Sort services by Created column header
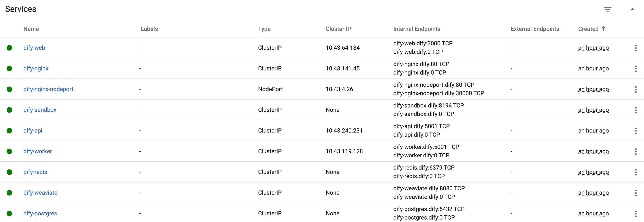 [588, 29]
